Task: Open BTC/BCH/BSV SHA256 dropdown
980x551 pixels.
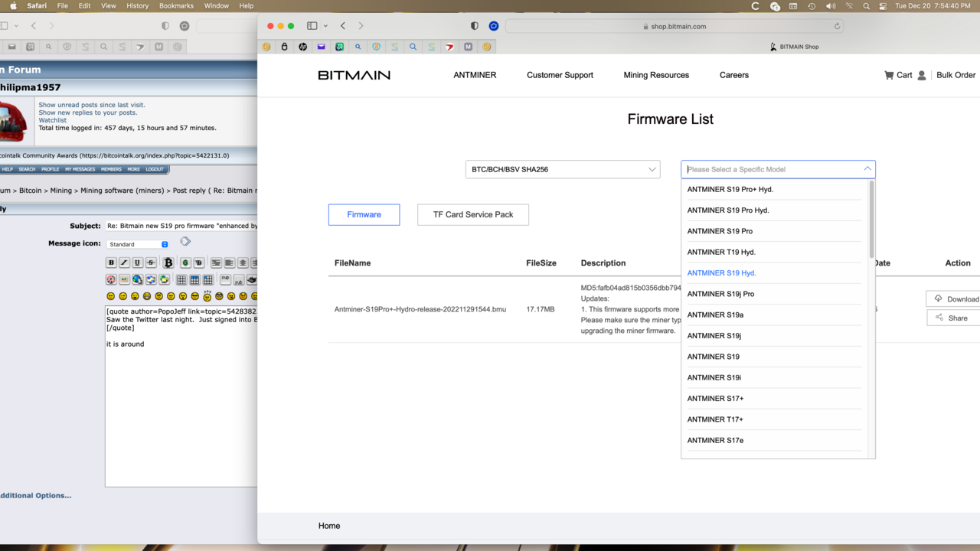Action: pos(563,169)
